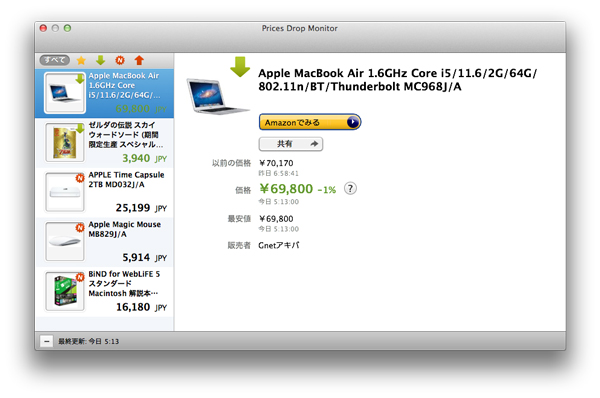Click Time Capsule thumbnail image
The width and height of the screenshot is (600, 398).
64,192
